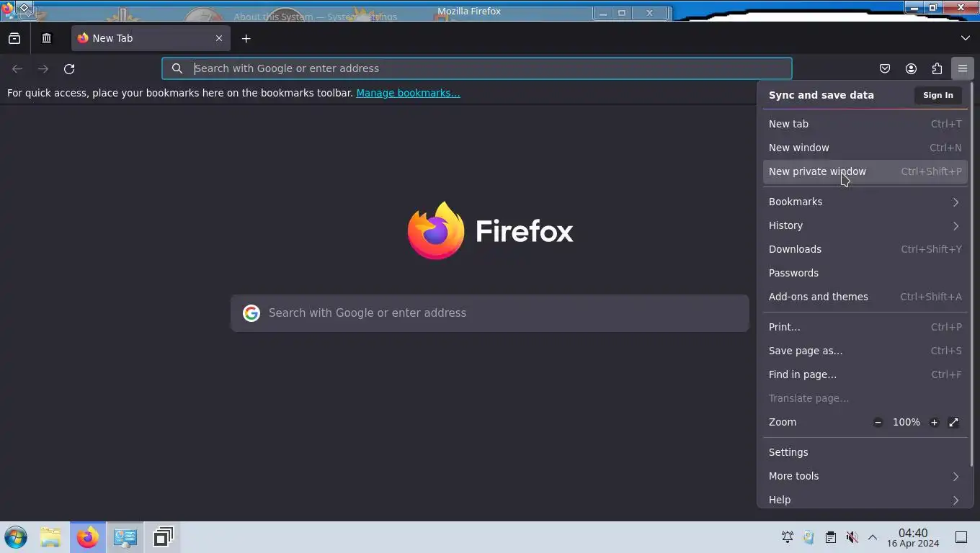The height and width of the screenshot is (553, 980).
Task: Click the blue documents tray icon
Action: [x=808, y=537]
